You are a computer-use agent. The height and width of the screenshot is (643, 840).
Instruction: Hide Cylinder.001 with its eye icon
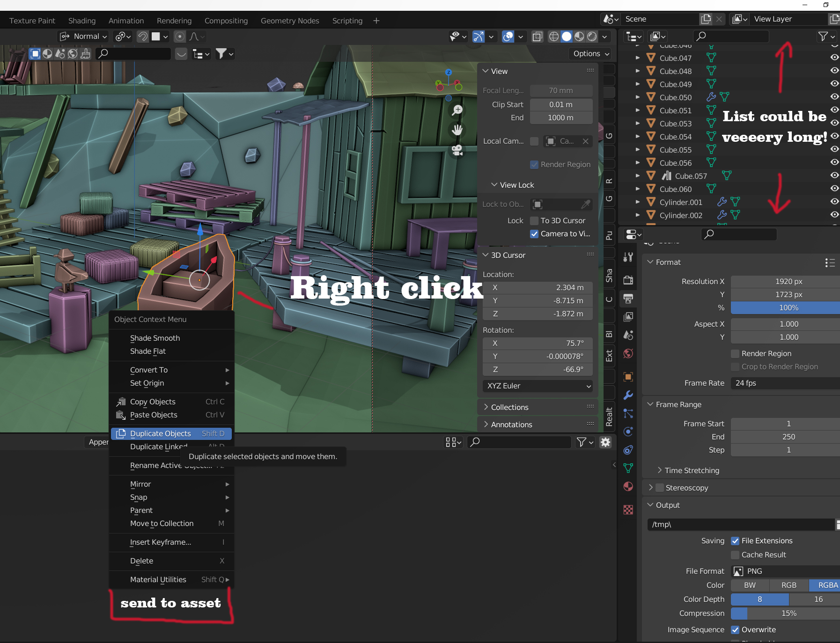point(834,201)
